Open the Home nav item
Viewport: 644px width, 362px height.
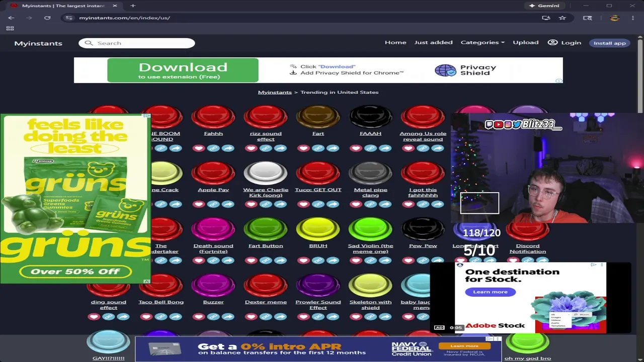click(395, 42)
